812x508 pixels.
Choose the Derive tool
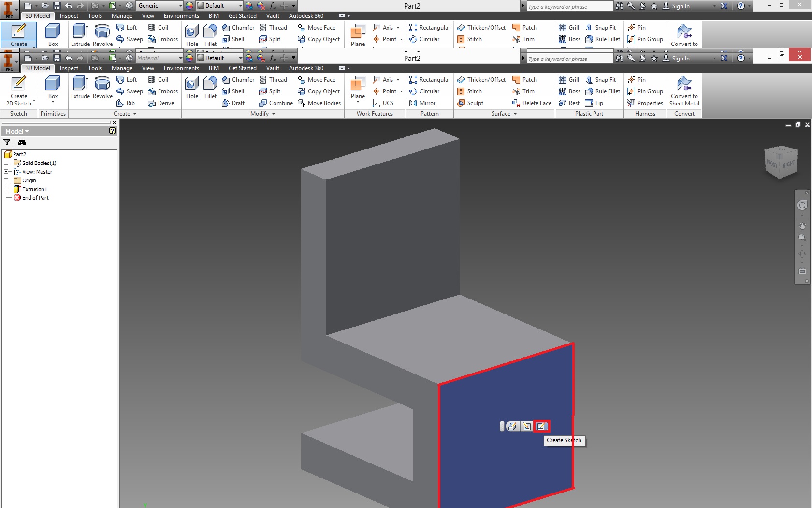pos(161,103)
